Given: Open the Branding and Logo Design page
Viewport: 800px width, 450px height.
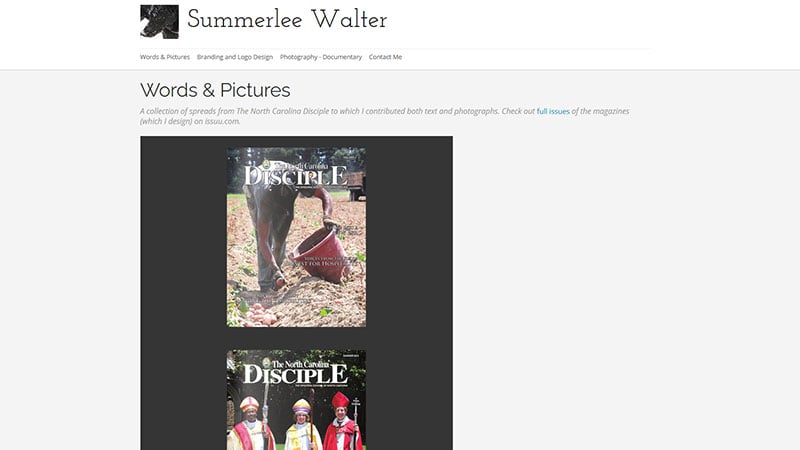Looking at the screenshot, I should [235, 57].
